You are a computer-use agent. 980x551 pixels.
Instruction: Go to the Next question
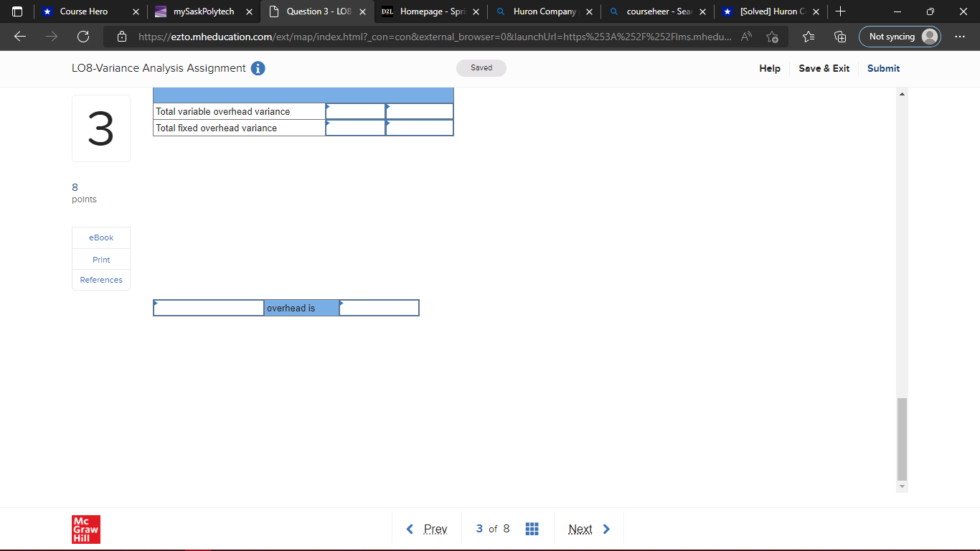589,529
